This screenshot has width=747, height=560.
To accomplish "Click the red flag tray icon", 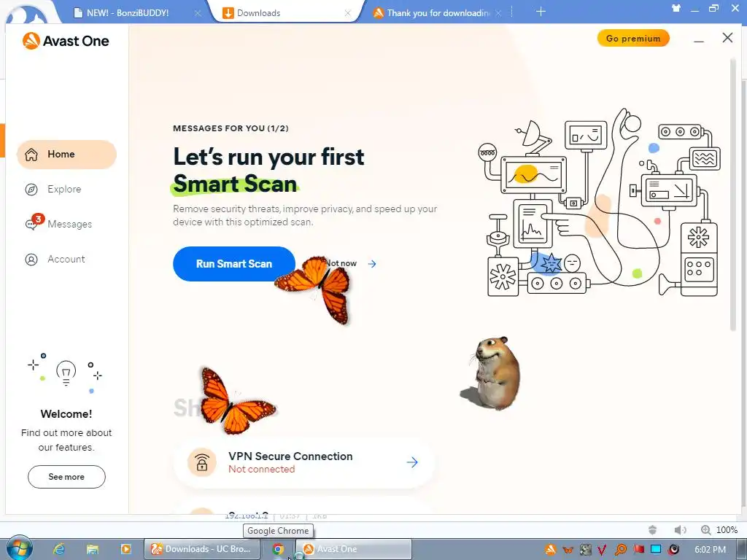I will 639,550.
